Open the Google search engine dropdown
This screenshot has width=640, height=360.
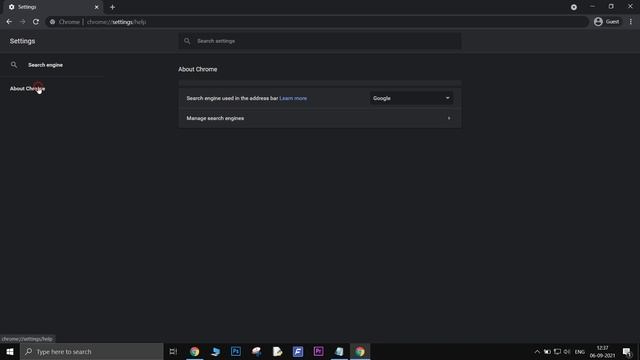point(411,98)
